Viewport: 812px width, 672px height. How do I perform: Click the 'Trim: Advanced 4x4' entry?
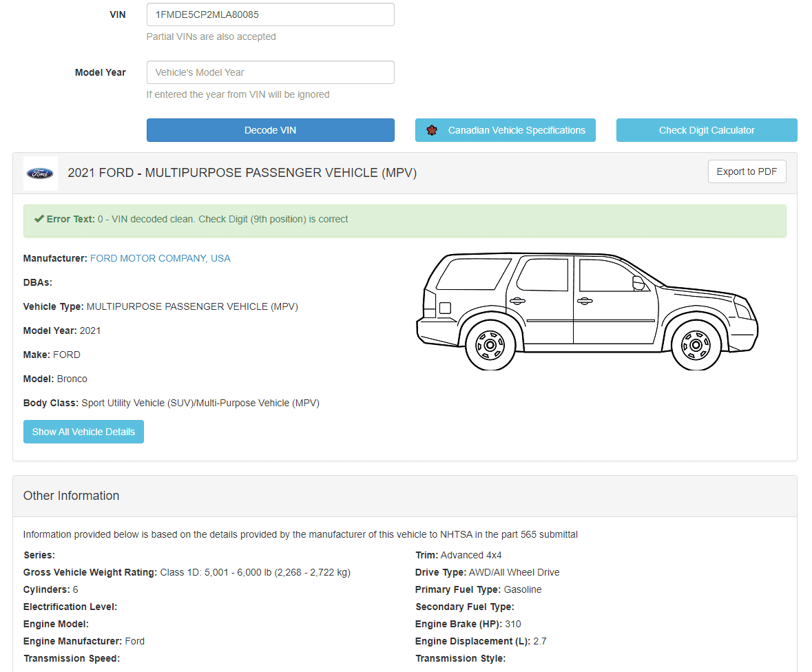coord(458,555)
